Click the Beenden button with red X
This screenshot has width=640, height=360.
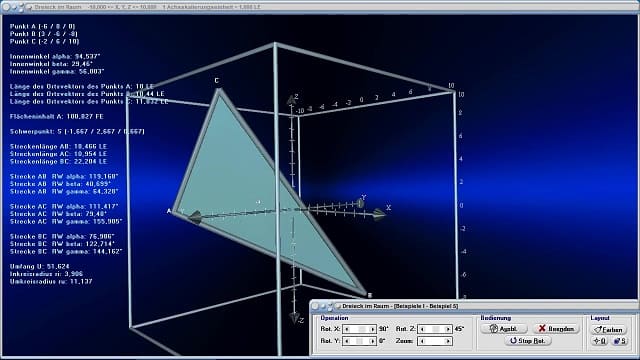point(556,329)
